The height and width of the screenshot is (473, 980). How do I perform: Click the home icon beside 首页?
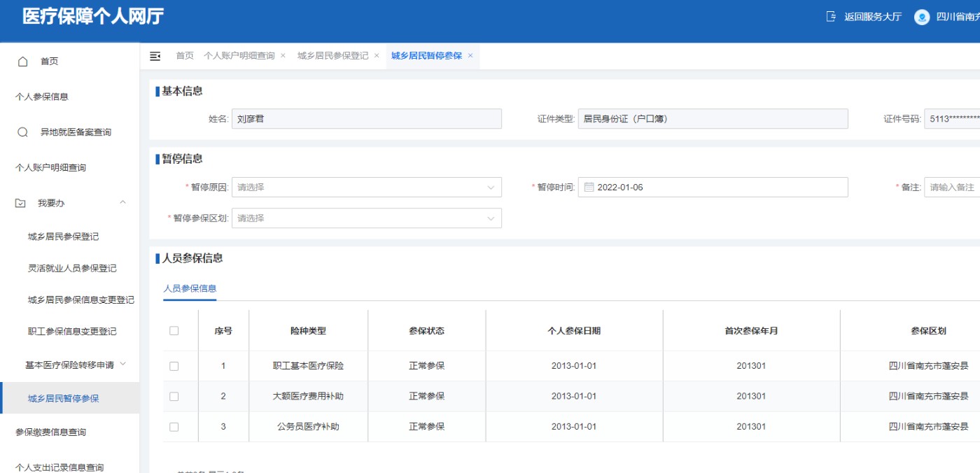(x=22, y=62)
